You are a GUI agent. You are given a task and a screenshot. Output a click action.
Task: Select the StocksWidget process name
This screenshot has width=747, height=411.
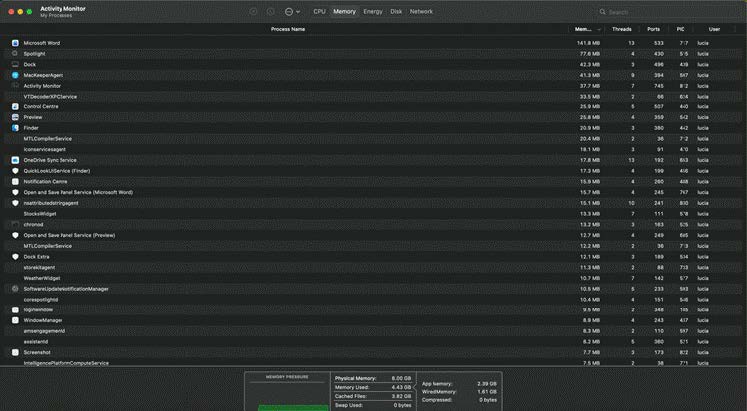click(40, 214)
